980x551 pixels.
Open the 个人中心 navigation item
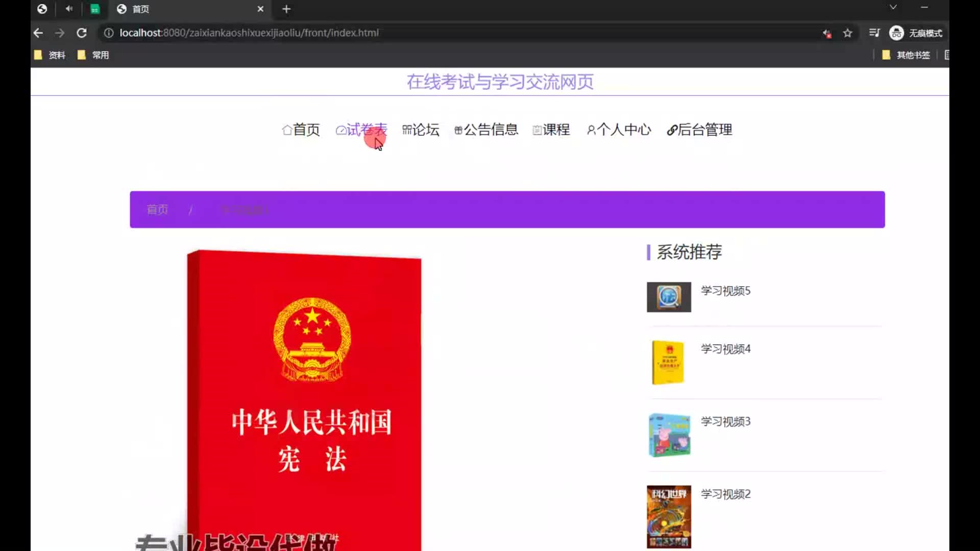point(619,130)
